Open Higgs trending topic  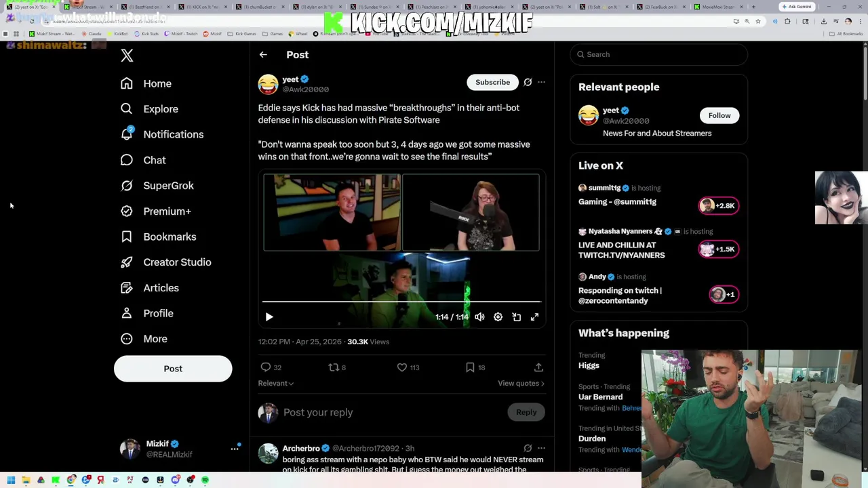[589, 365]
